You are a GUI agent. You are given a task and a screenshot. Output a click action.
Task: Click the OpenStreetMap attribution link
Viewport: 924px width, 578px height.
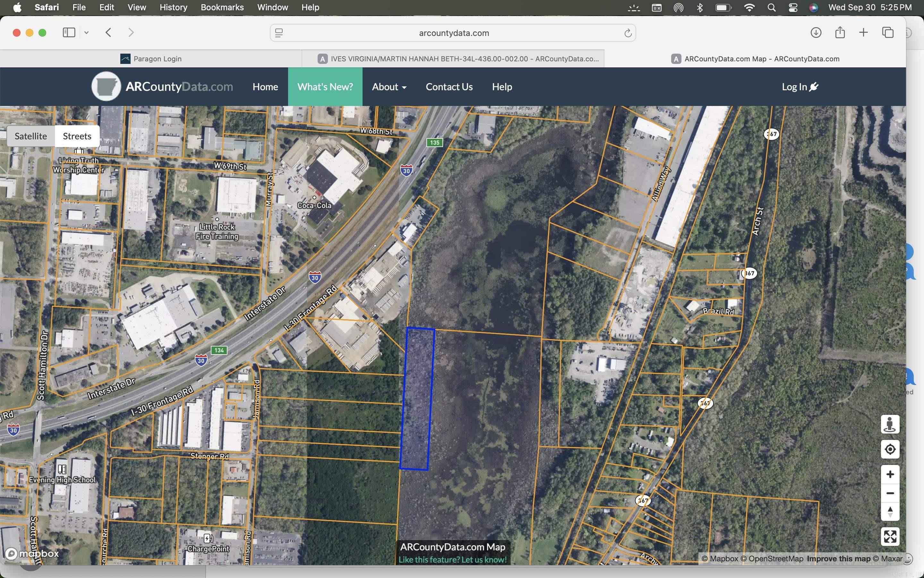coord(772,558)
